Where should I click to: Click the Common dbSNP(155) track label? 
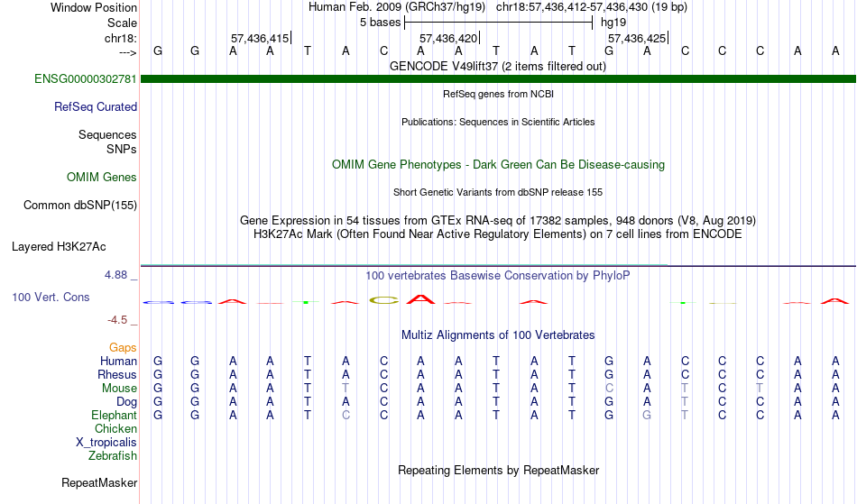[80, 206]
